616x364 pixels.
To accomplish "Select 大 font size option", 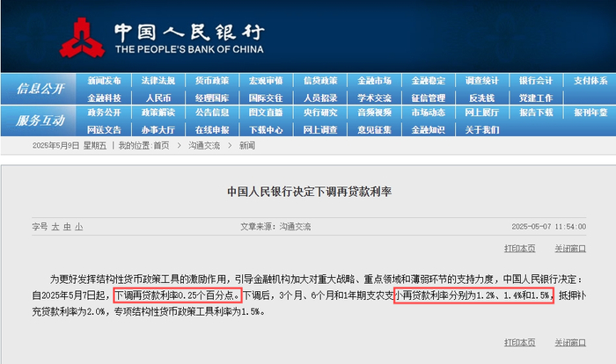I will pos(55,227).
